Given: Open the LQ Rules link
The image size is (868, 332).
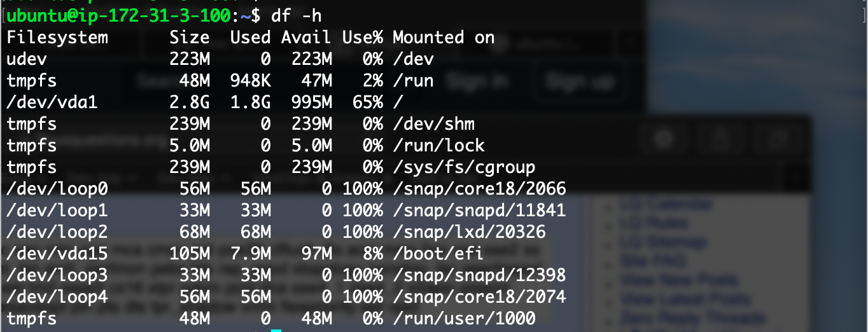Looking at the screenshot, I should [653, 223].
